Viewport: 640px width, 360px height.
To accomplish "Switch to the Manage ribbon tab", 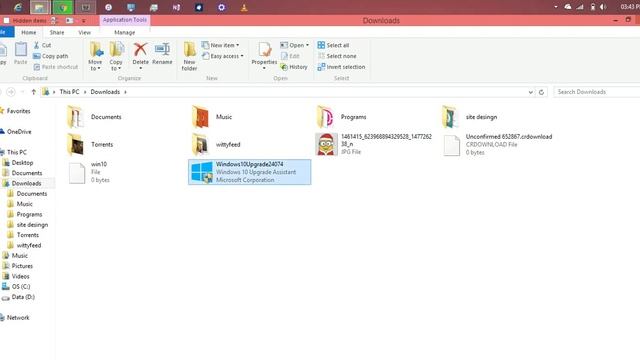I will (x=124, y=32).
